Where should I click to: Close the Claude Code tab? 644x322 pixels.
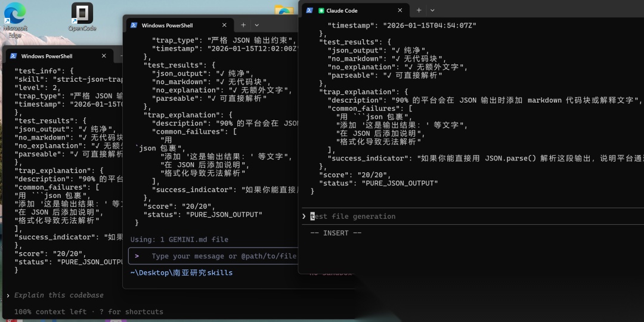(400, 10)
